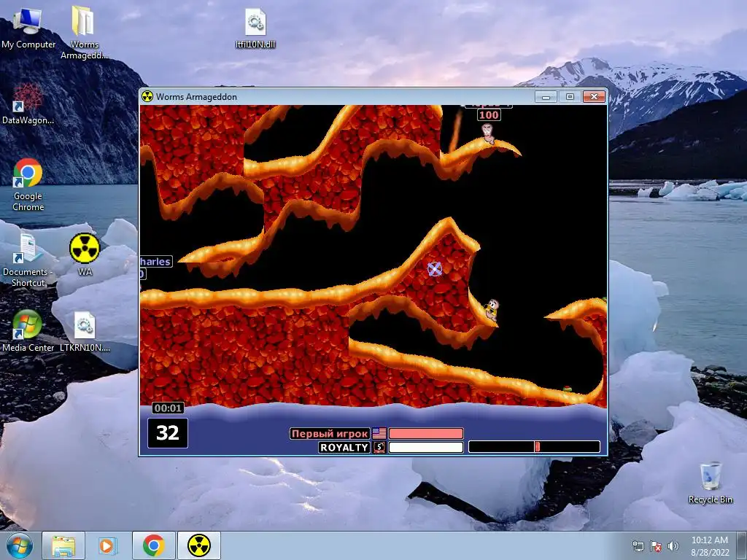Click the white ROYALTY team health bar
This screenshot has height=560, width=747.
[x=426, y=447]
